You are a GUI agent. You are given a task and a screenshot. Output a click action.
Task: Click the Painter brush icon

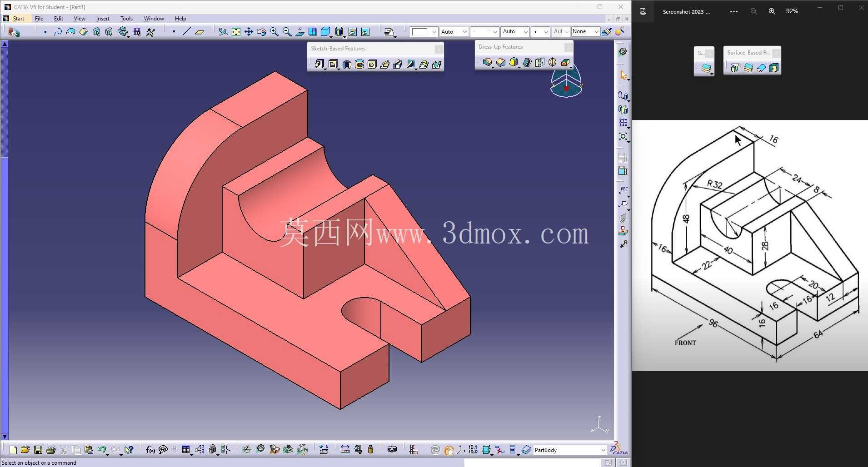(x=606, y=31)
